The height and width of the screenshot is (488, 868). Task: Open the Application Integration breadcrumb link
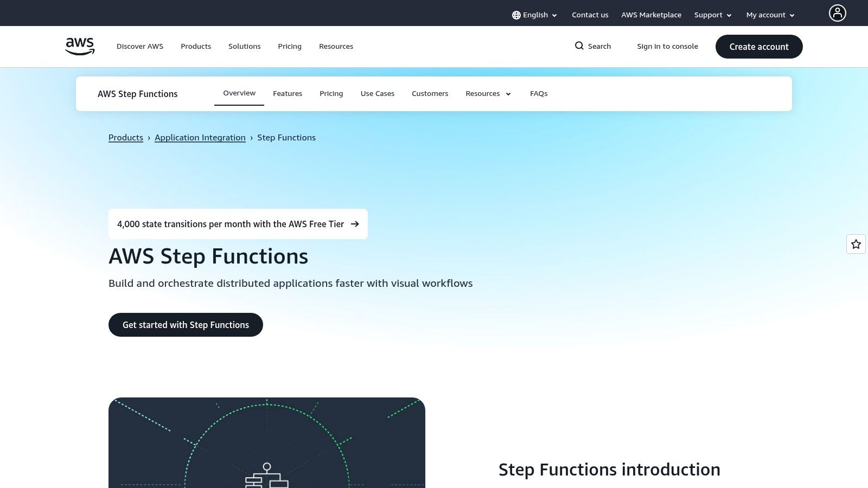click(200, 137)
